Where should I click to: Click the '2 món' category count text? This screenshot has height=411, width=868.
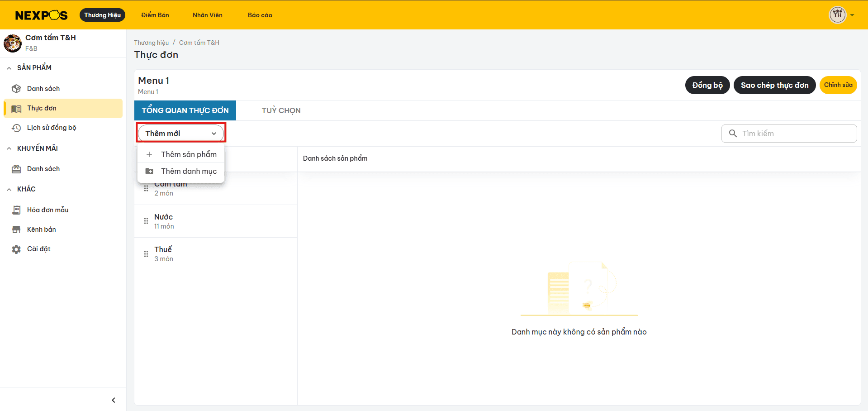(164, 193)
